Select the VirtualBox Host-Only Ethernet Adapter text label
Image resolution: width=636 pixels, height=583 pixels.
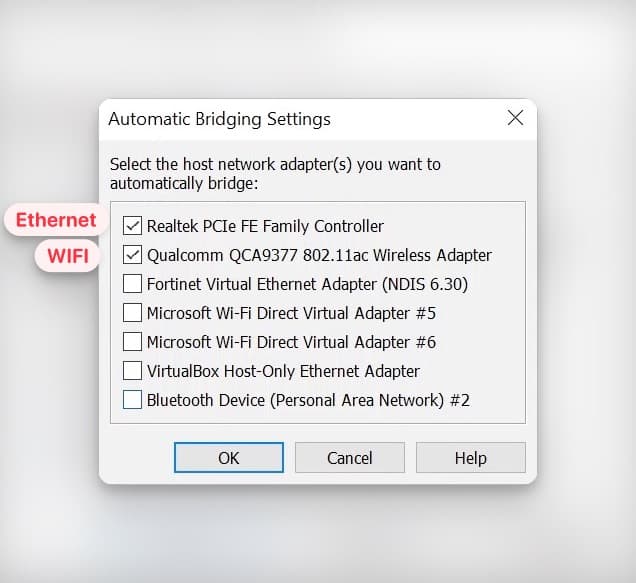(x=283, y=371)
